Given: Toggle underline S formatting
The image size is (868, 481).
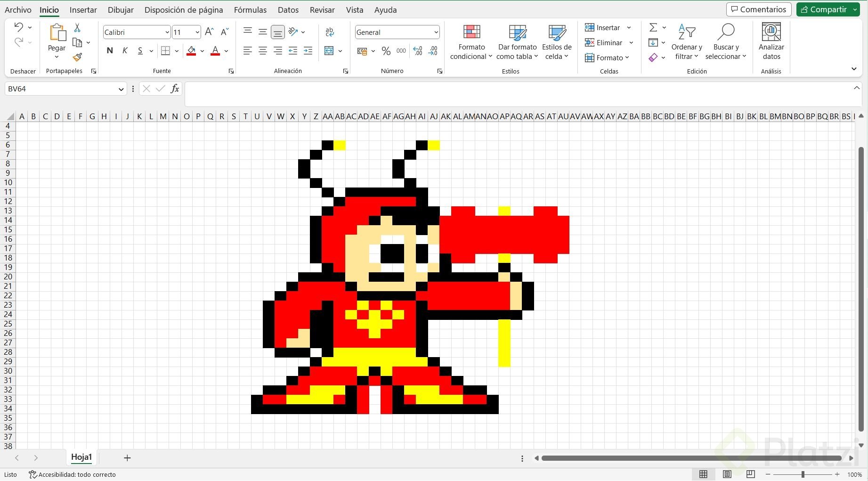Looking at the screenshot, I should [x=140, y=50].
